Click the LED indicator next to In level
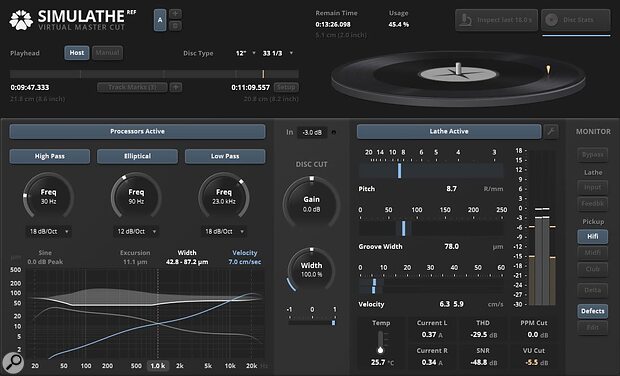620x376 pixels. [x=334, y=132]
